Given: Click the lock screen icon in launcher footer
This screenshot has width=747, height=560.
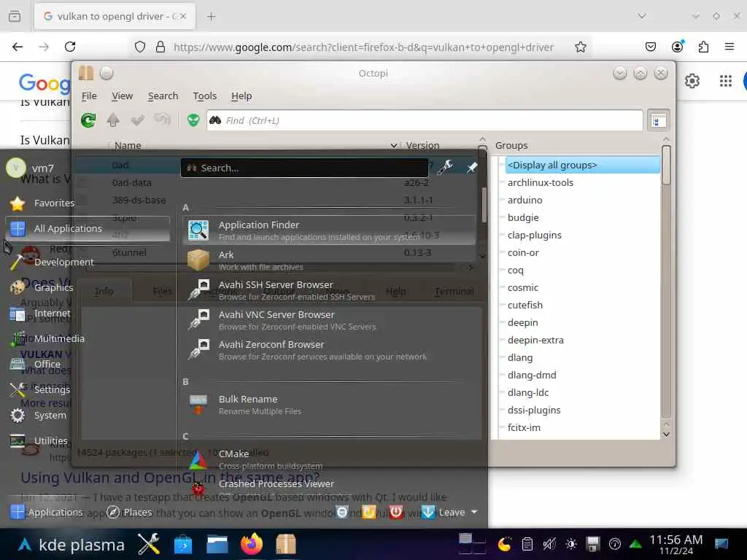Looking at the screenshot, I should (x=341, y=512).
